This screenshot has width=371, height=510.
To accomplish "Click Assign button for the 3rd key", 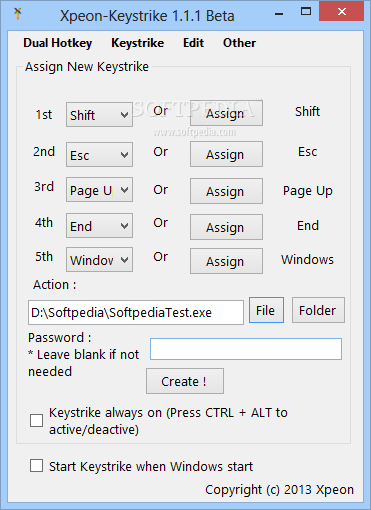I will tap(226, 191).
